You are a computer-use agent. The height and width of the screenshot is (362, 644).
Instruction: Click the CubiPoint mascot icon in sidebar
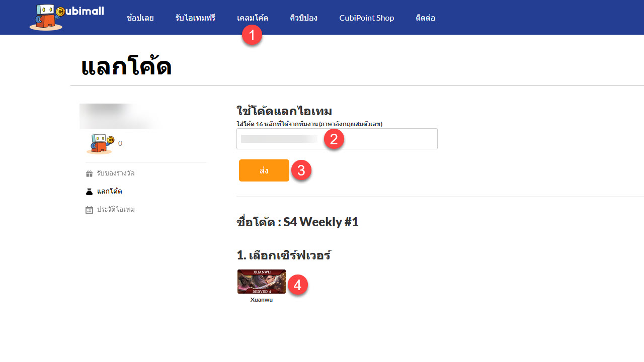pos(100,144)
